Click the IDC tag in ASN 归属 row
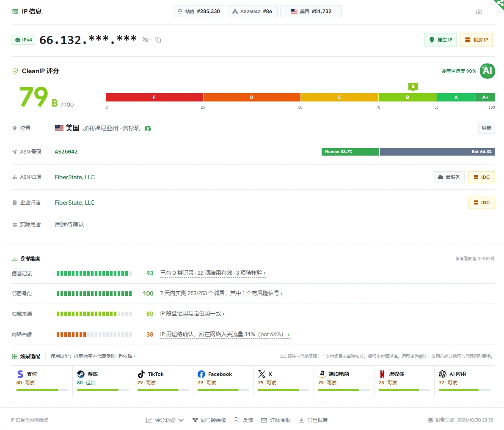The image size is (504, 430). 482,177
